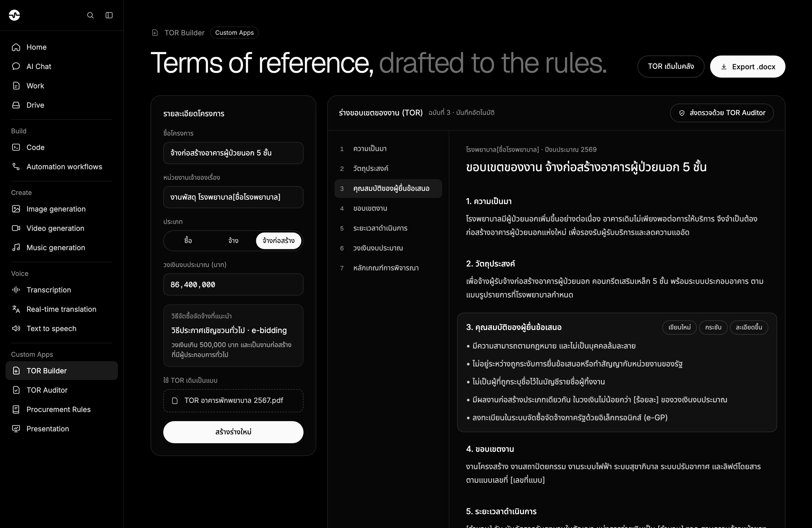Screen dimensions: 812x528
Task: Go to outline section ระยะเวลาดำเนินการ
Action: click(388, 228)
